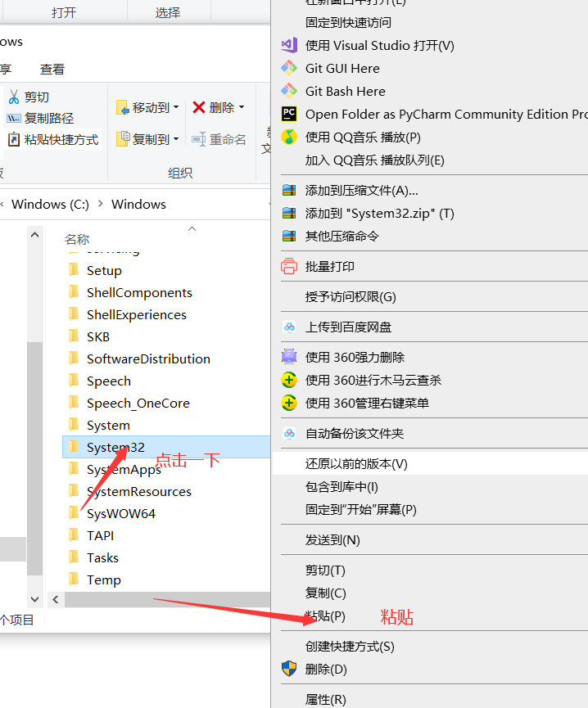Click the 复制路径 icon in ribbon
588x708 pixels.
click(x=14, y=119)
